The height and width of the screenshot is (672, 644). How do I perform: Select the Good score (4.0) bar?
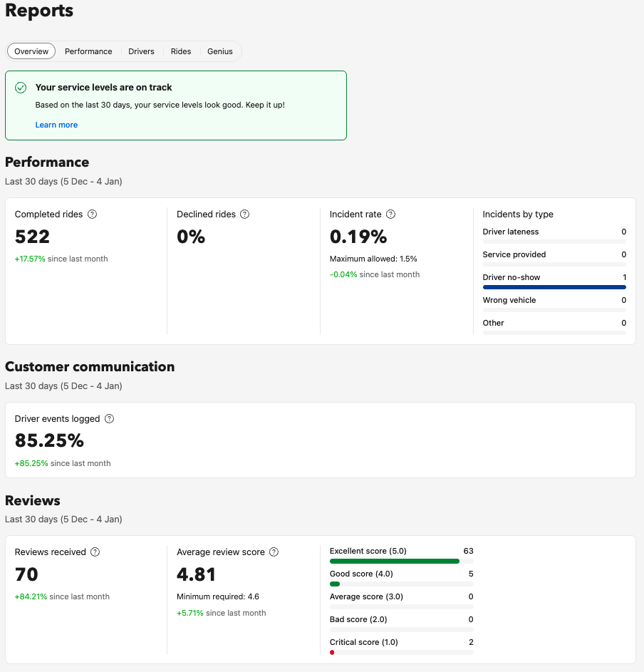pyautogui.click(x=335, y=584)
